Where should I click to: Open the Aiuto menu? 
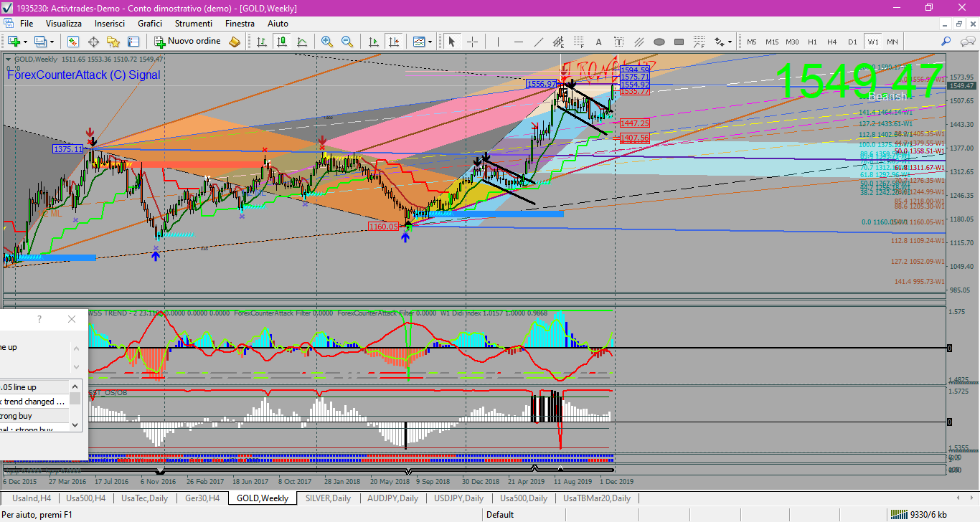pyautogui.click(x=278, y=24)
